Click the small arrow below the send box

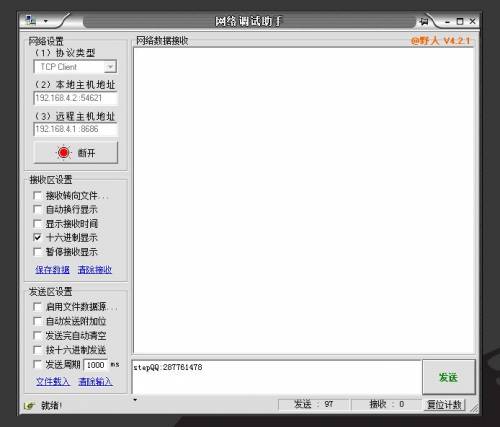pos(135,399)
